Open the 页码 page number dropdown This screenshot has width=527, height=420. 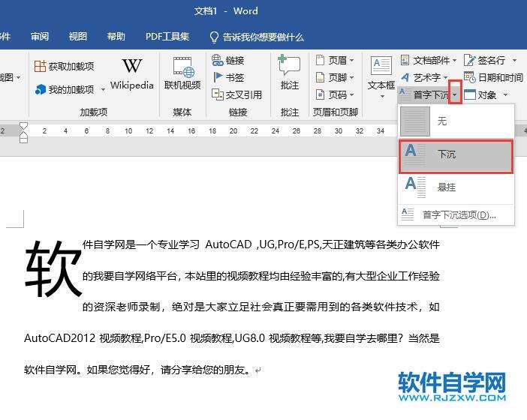click(332, 94)
